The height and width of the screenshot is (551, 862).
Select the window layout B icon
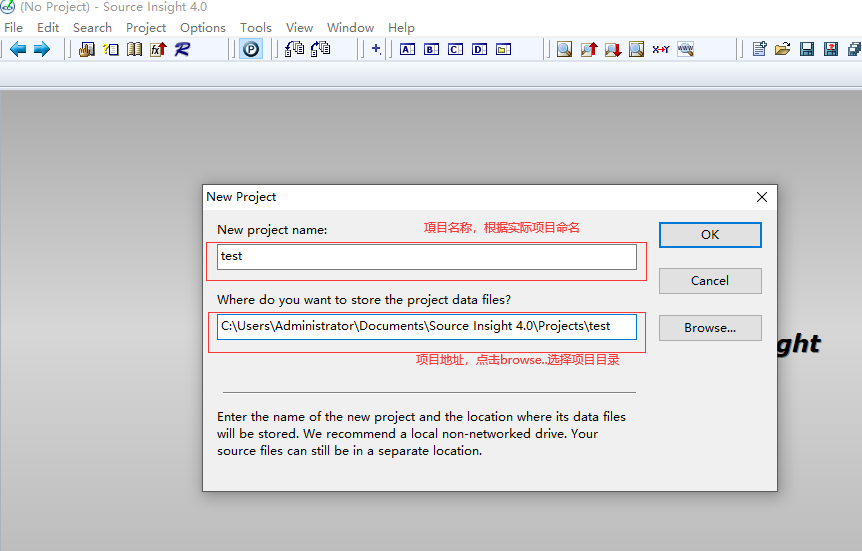[x=432, y=49]
